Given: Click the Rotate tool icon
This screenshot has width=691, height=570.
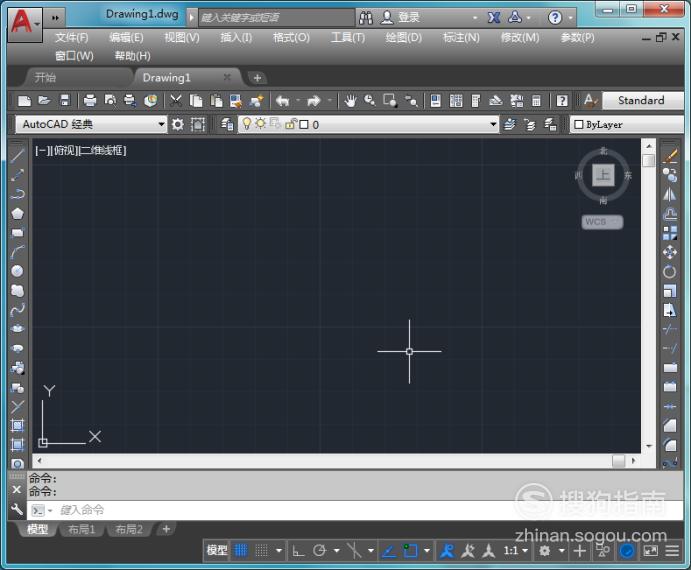Looking at the screenshot, I should (670, 272).
